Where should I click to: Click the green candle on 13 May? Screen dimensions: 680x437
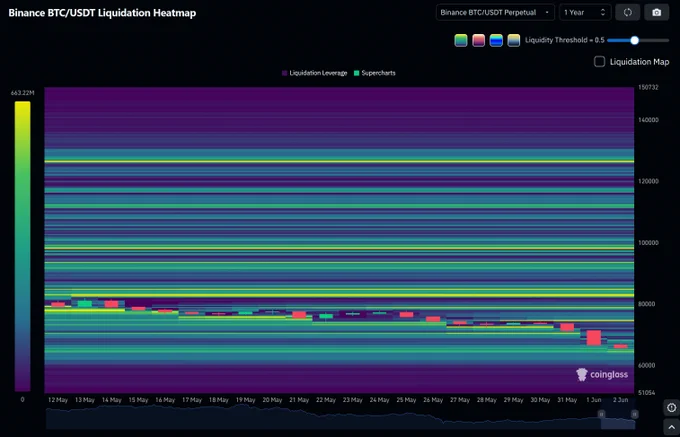point(85,303)
